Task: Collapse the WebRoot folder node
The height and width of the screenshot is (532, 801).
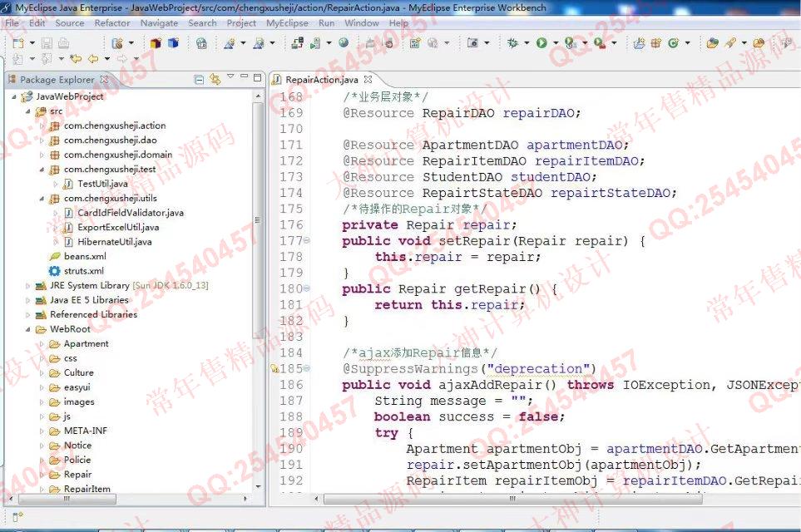Action: (x=27, y=329)
